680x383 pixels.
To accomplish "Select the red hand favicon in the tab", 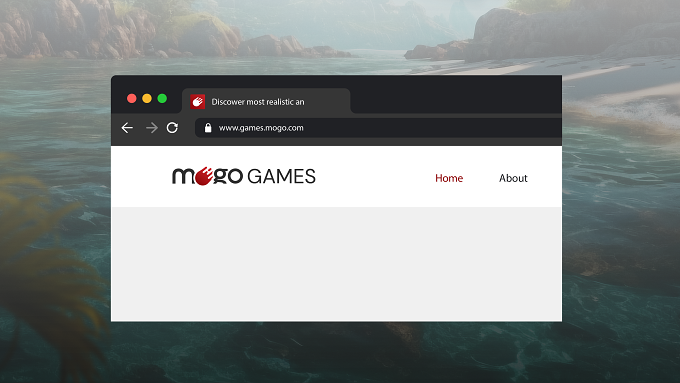I will pos(198,101).
